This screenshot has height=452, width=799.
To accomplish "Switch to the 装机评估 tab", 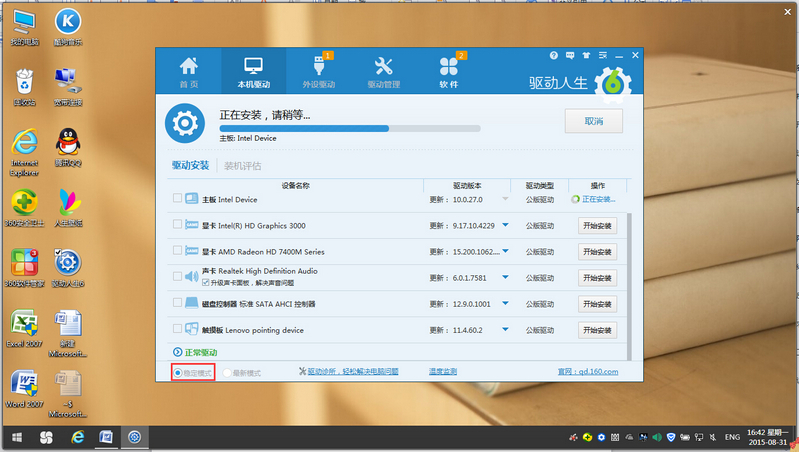I will [243, 165].
